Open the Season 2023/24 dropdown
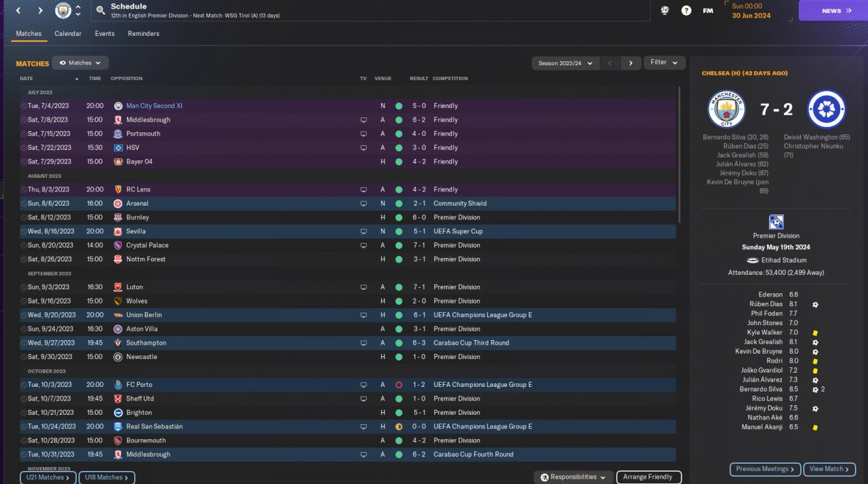This screenshot has width=868, height=484. click(566, 63)
